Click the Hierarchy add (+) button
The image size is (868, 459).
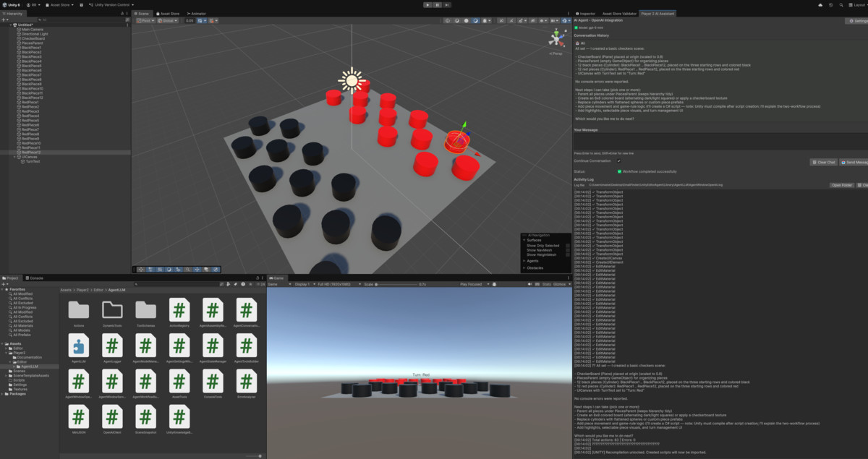(x=4, y=20)
